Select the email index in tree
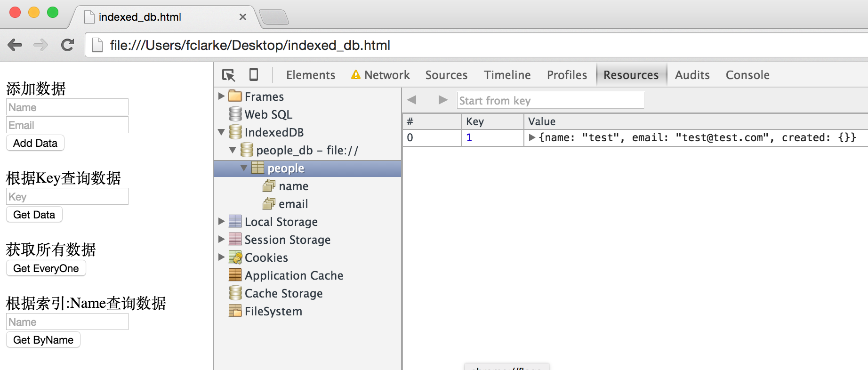868x370 pixels. pos(293,204)
